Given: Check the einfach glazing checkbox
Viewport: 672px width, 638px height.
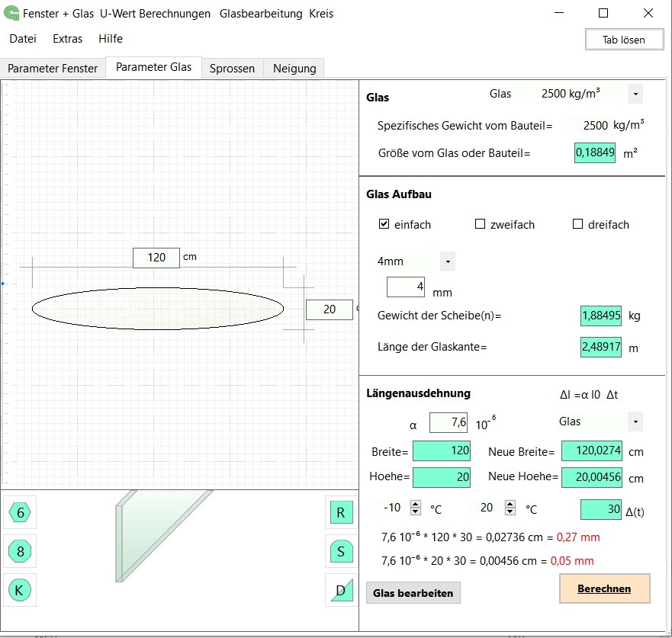Looking at the screenshot, I should (384, 224).
